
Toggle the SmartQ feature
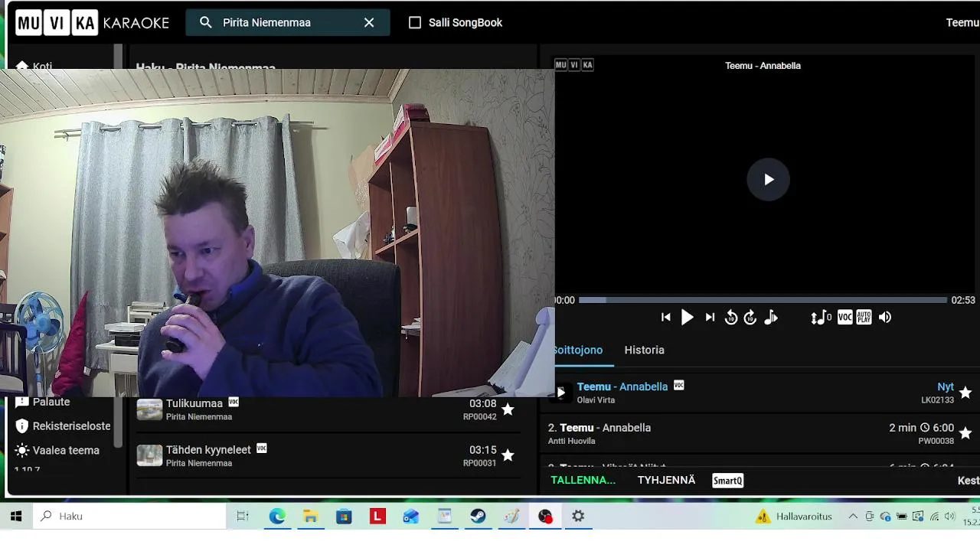(x=727, y=481)
